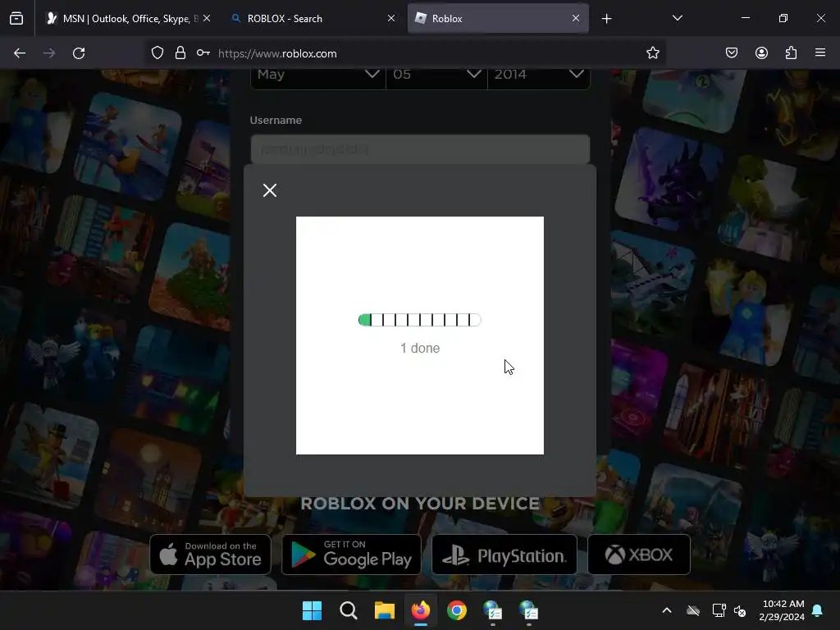
Task: Open tracking protection shield icon
Action: 157,53
